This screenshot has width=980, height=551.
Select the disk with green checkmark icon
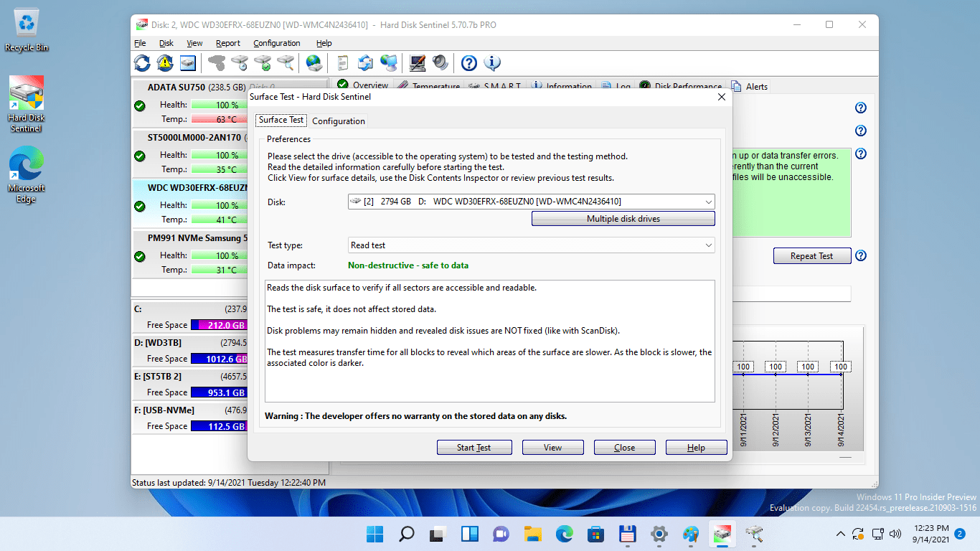[x=261, y=63]
